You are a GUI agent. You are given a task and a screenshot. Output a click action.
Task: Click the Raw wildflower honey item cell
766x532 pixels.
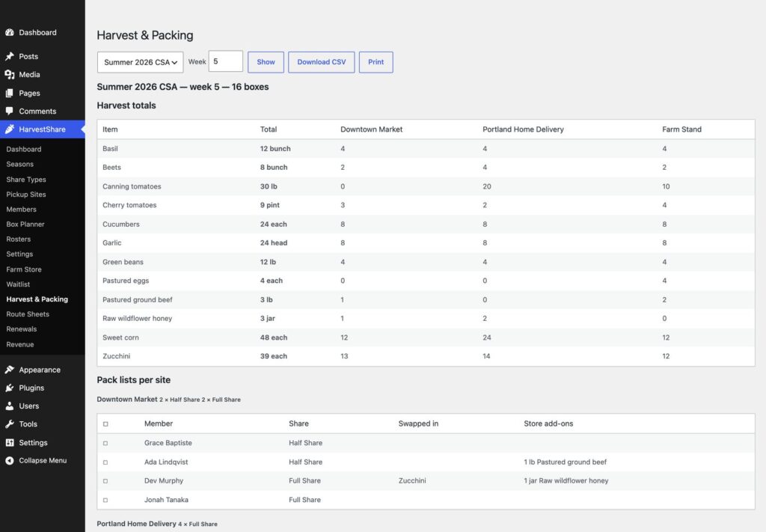coord(138,319)
